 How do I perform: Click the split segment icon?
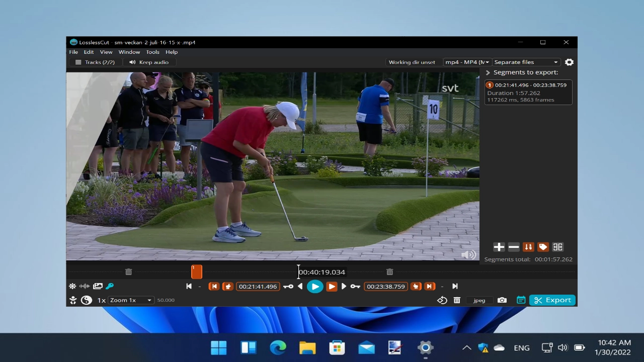557,247
